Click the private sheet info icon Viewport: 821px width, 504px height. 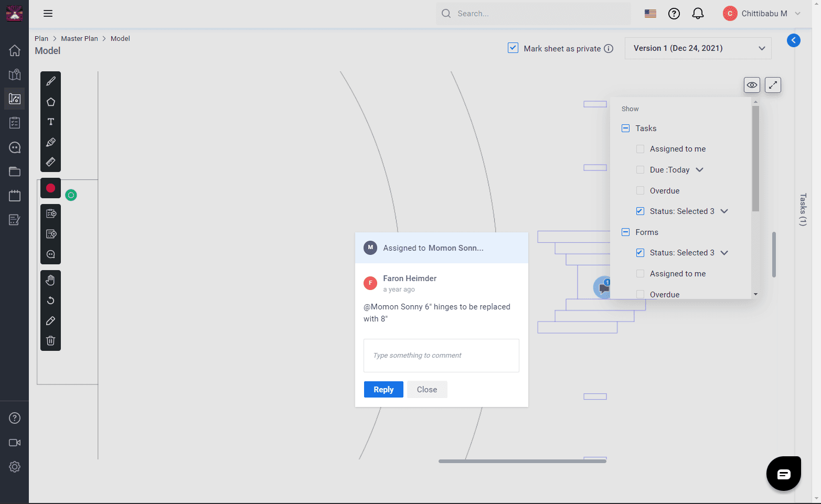click(609, 49)
